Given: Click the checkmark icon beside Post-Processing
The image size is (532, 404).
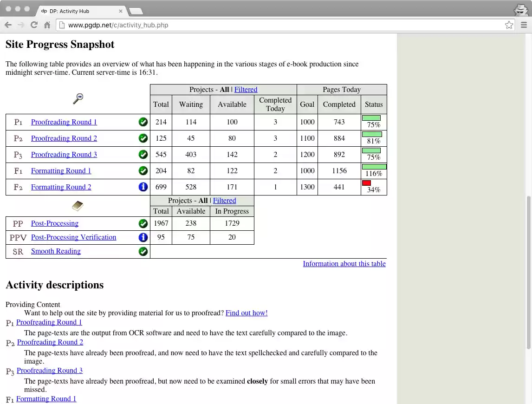Looking at the screenshot, I should (x=143, y=223).
